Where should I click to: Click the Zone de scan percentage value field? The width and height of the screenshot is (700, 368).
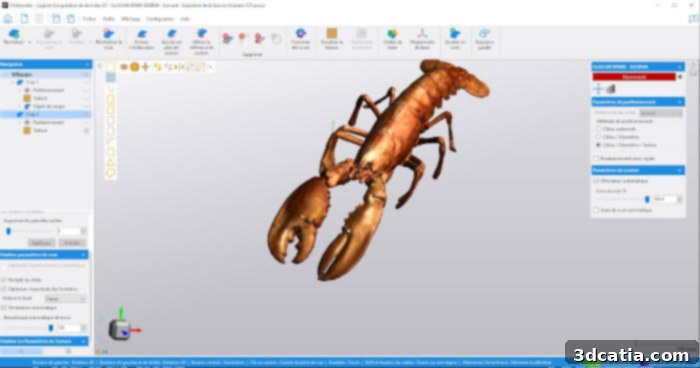pyautogui.click(x=665, y=199)
